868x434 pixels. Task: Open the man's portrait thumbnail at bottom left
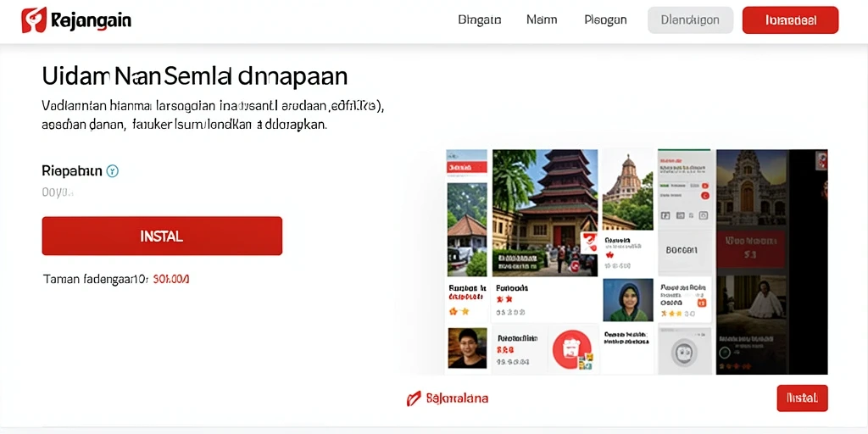467,348
